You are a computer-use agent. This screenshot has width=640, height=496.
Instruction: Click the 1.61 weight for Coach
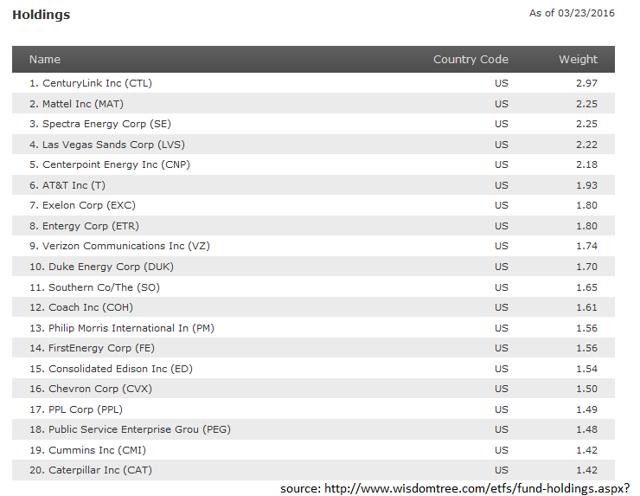point(587,307)
